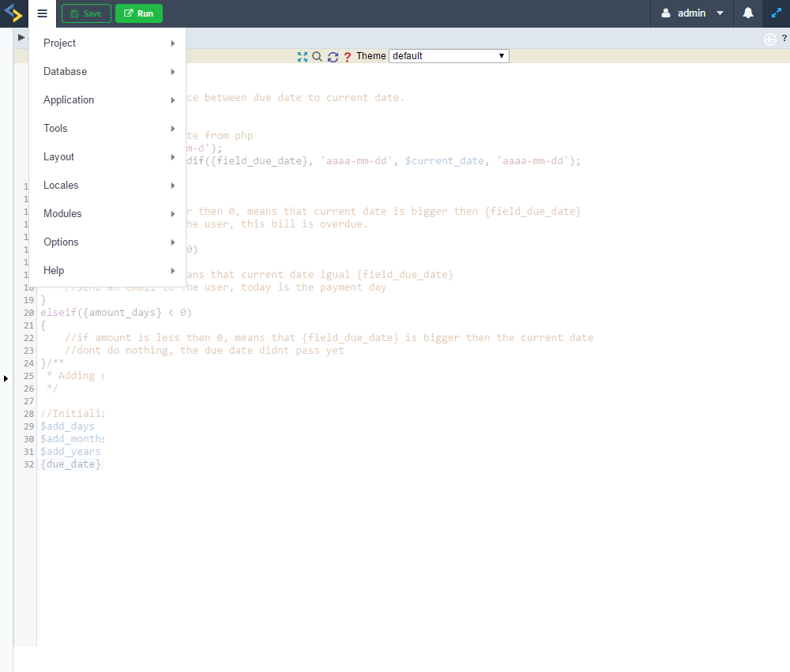Click the {due_date} code line
Viewport: 790px width, 672px height.
(70, 464)
